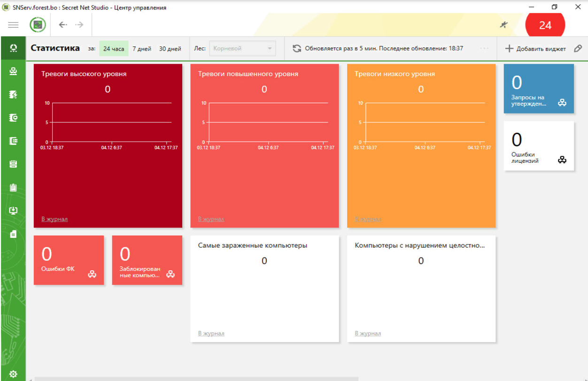Click the Добавить виджет button
This screenshot has width=588, height=381.
coord(535,48)
